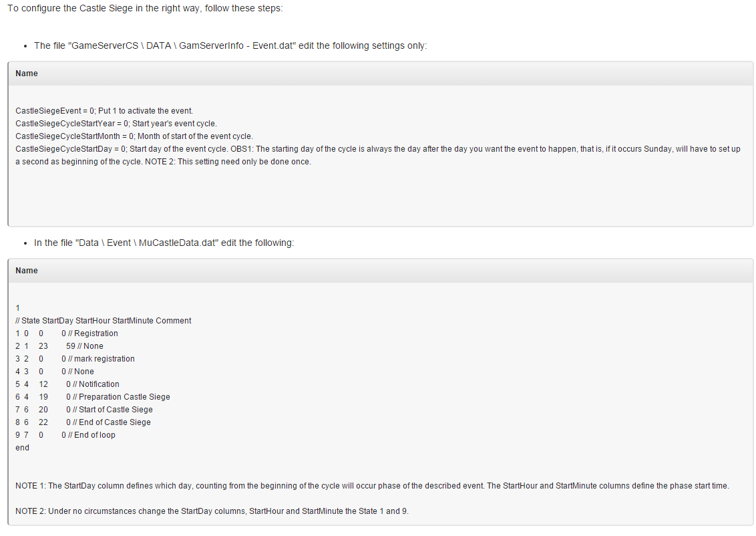This screenshot has height=536, width=756.
Task: Click the first "Name" code box header
Action: click(381, 74)
